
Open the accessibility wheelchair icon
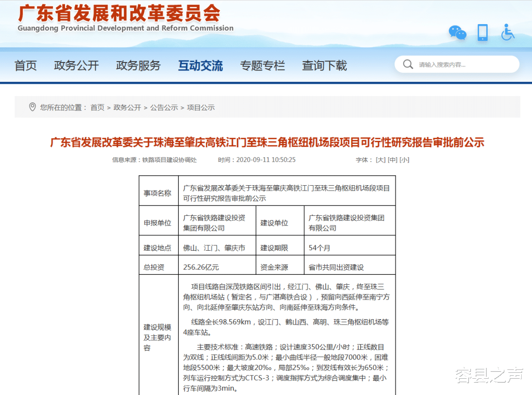(508, 33)
